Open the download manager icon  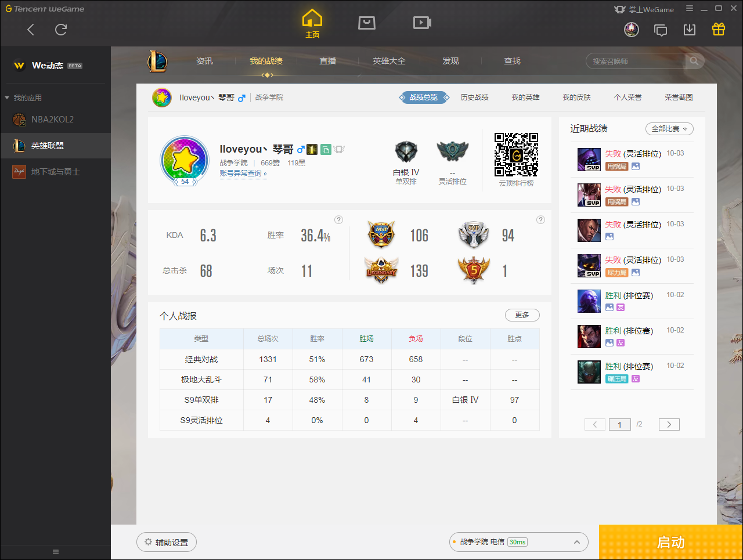click(690, 30)
